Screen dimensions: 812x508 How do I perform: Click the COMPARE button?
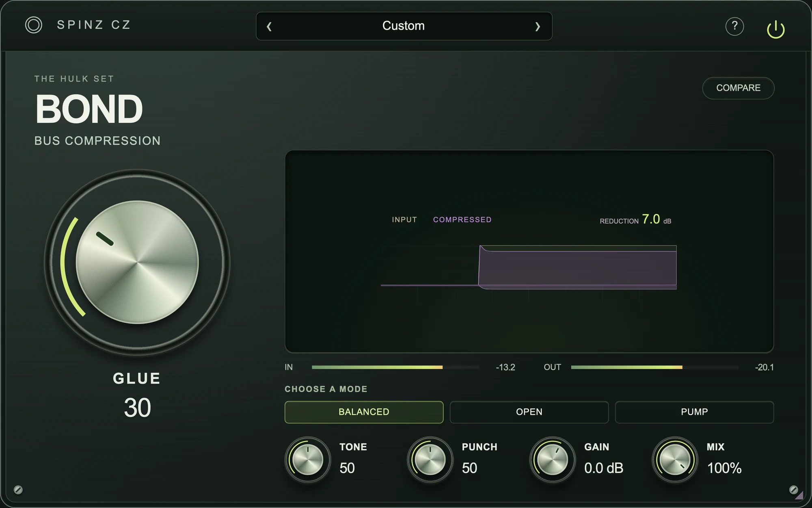pos(738,88)
